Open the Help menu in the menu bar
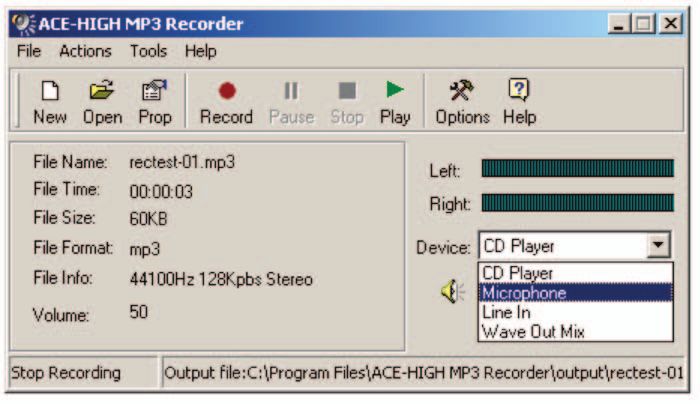Image resolution: width=700 pixels, height=404 pixels. click(200, 51)
